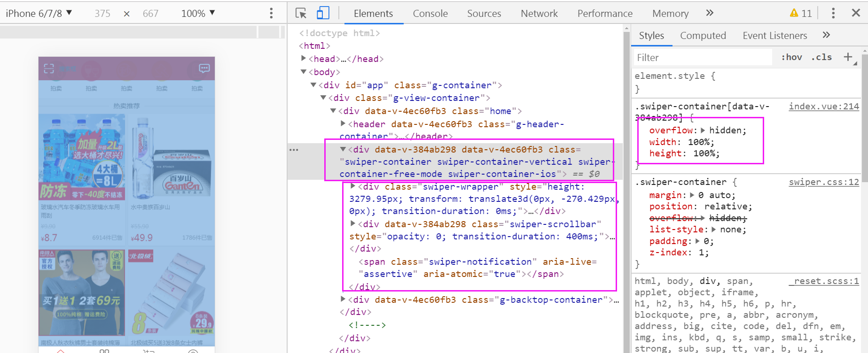Close the DevTools panel
The height and width of the screenshot is (353, 868).
pyautogui.click(x=856, y=13)
